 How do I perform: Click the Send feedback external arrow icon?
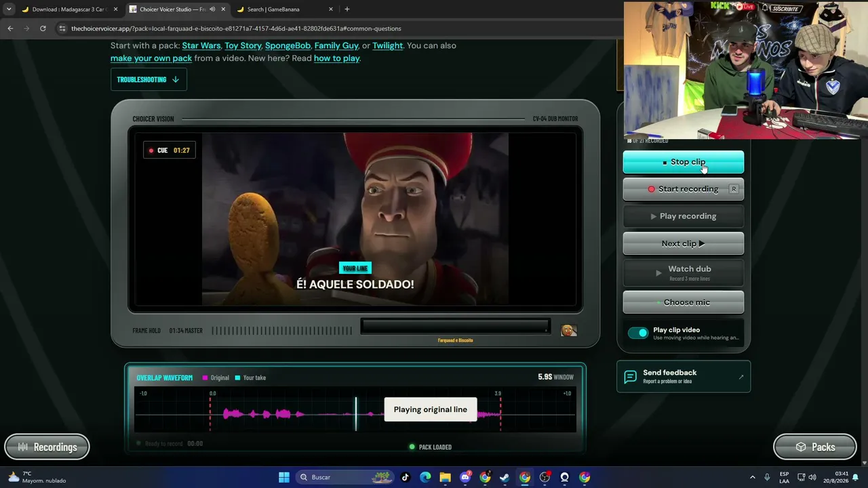pyautogui.click(x=741, y=377)
